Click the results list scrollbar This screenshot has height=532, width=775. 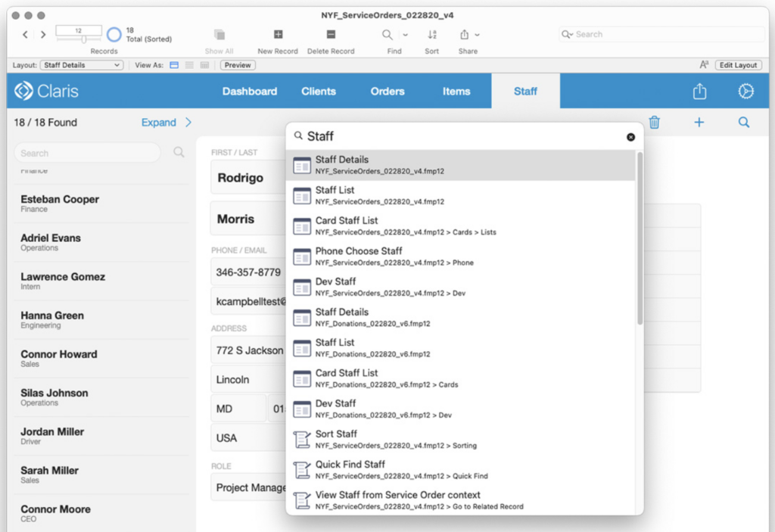coord(640,238)
